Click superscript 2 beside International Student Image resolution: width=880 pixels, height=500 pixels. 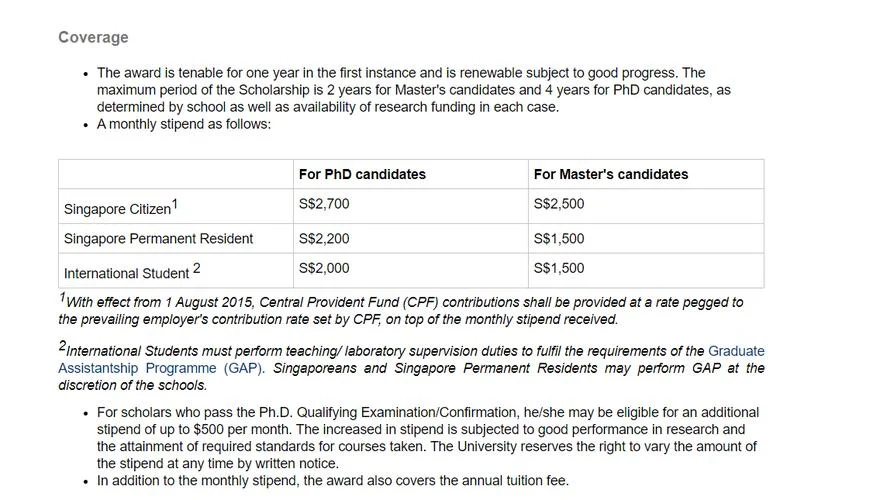(x=196, y=268)
